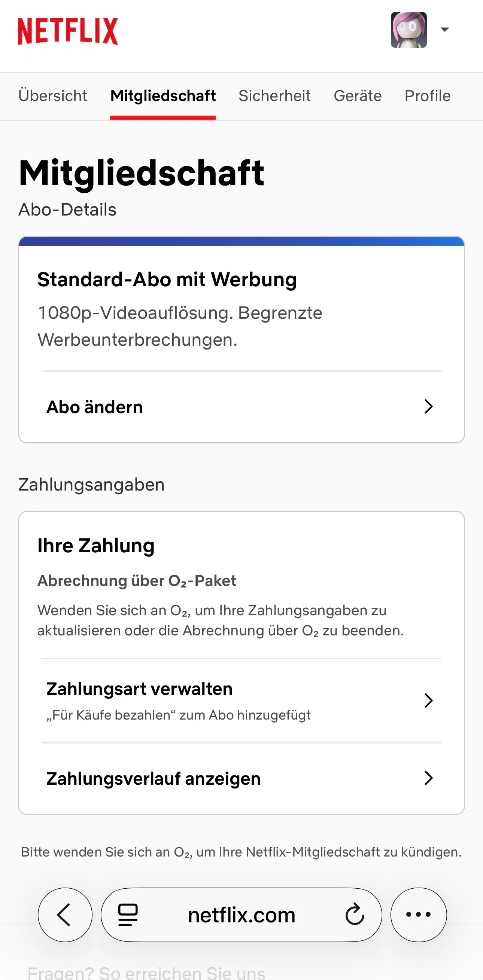Image resolution: width=483 pixels, height=980 pixels.
Task: Tap the browser back button
Action: (65, 915)
